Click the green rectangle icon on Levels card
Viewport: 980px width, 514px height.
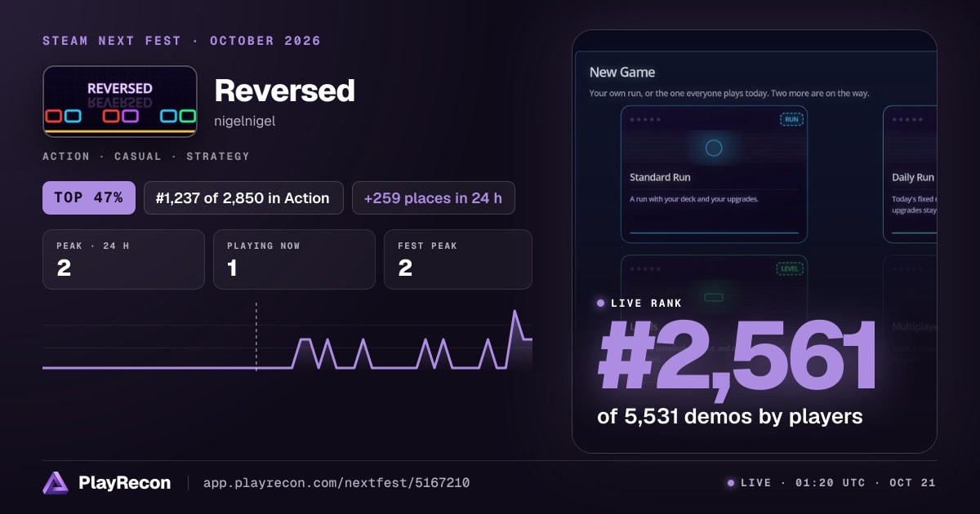(x=714, y=297)
